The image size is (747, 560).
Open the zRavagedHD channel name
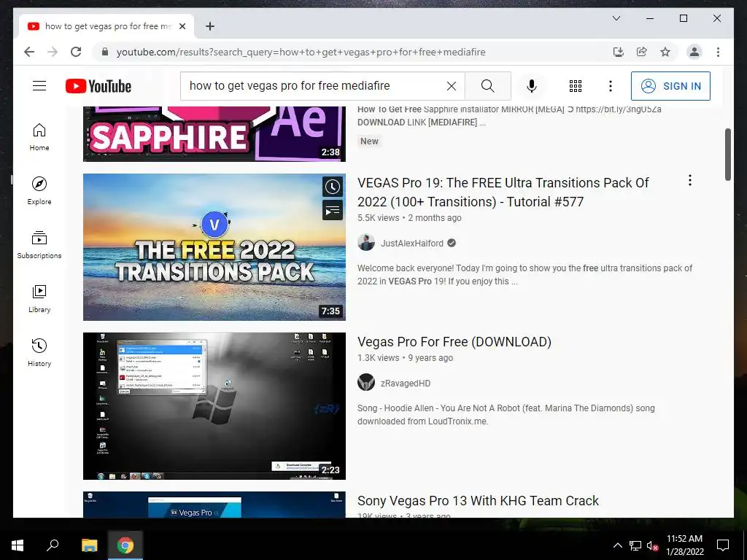coord(406,384)
